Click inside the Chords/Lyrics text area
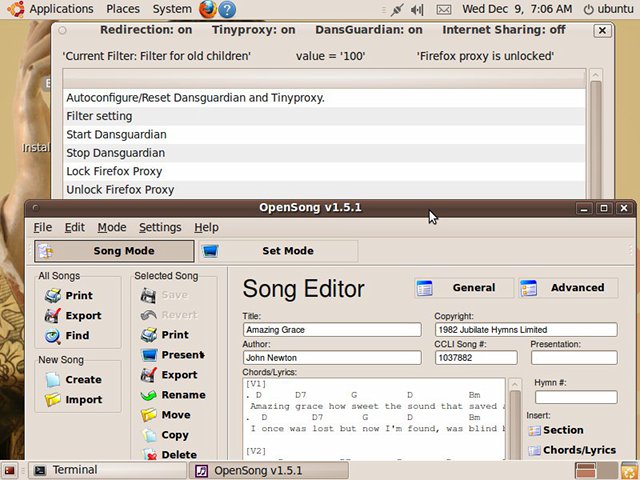Image resolution: width=640 pixels, height=480 pixels. click(x=374, y=419)
